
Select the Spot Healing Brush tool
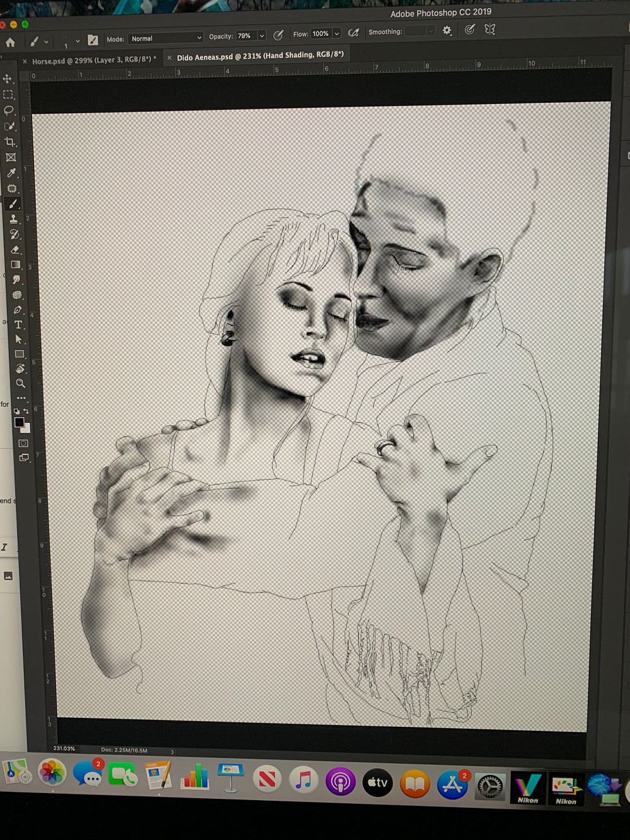coord(12,188)
